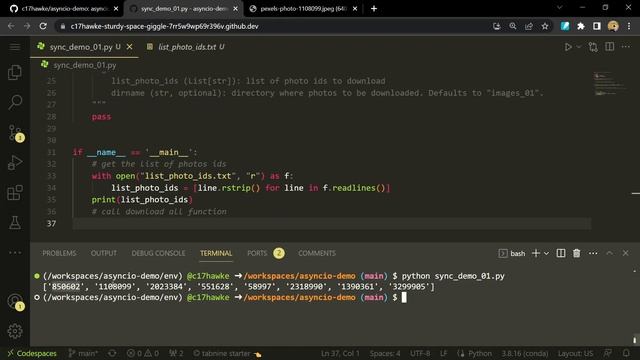The image size is (640, 360).
Task: Expand the run options dropdown
Action: (x=578, y=47)
